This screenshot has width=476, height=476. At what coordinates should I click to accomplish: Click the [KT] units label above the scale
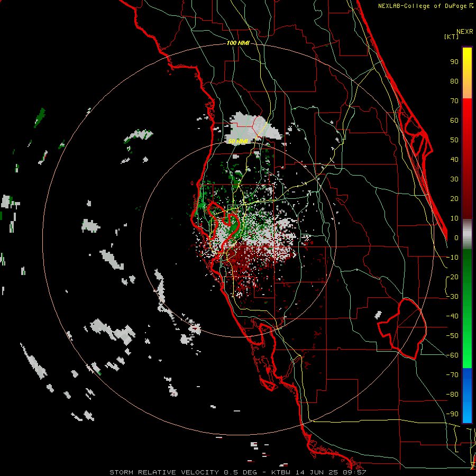[451, 36]
